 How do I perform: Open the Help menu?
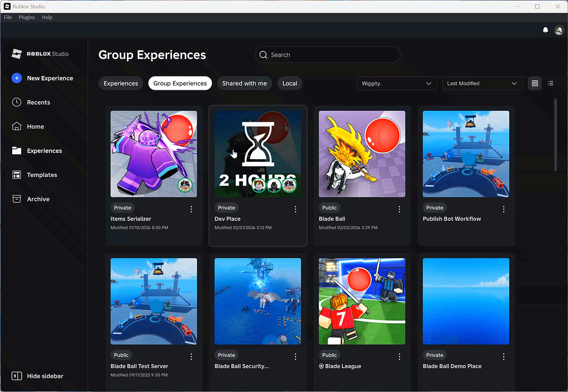coord(47,17)
